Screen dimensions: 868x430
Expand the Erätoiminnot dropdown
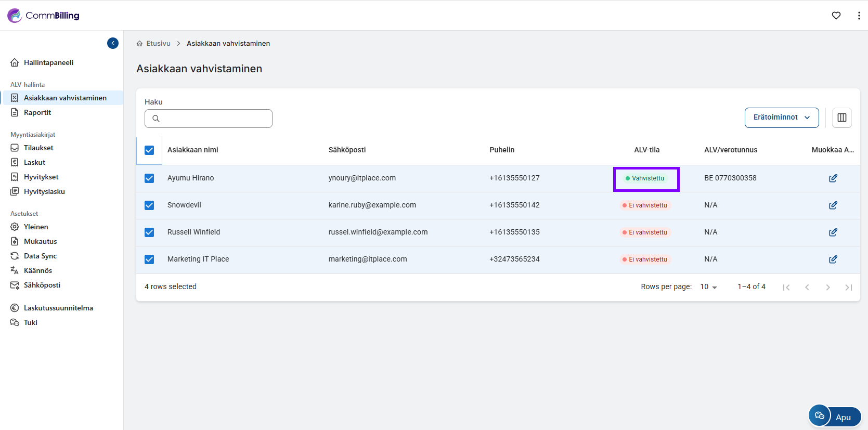point(781,118)
